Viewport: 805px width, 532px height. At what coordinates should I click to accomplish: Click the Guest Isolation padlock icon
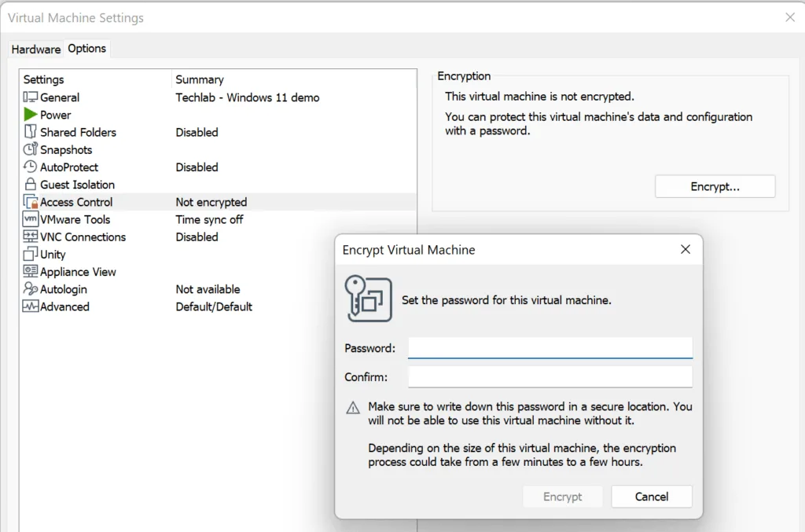(x=31, y=185)
